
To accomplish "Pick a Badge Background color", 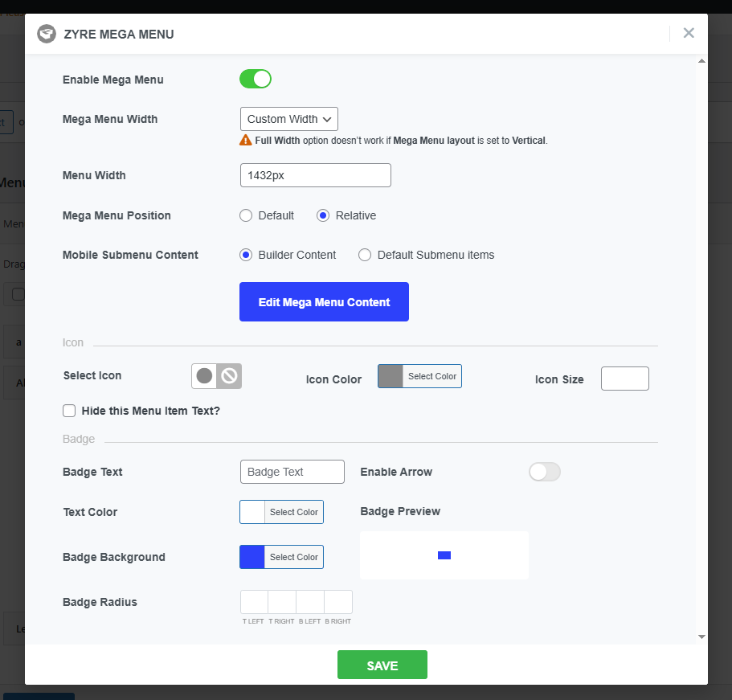I will pyautogui.click(x=281, y=557).
